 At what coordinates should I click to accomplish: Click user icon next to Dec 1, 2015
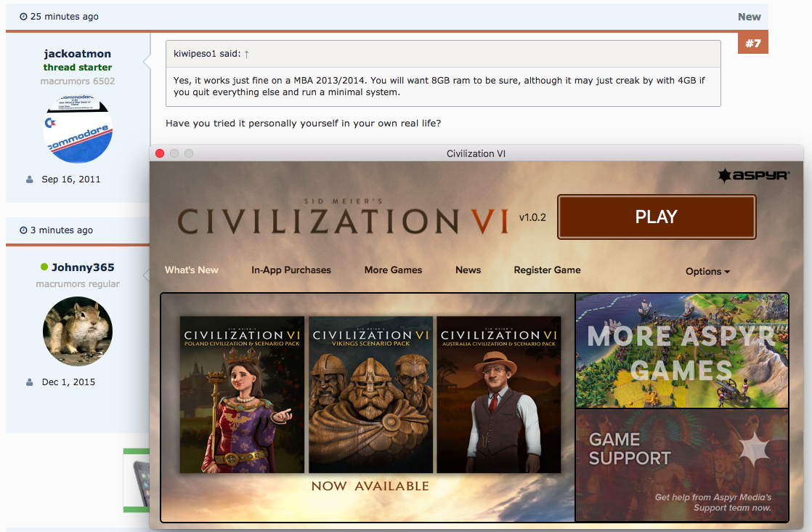(30, 382)
